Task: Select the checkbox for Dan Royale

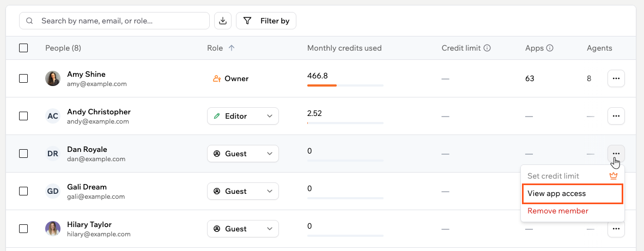Action: (23, 154)
